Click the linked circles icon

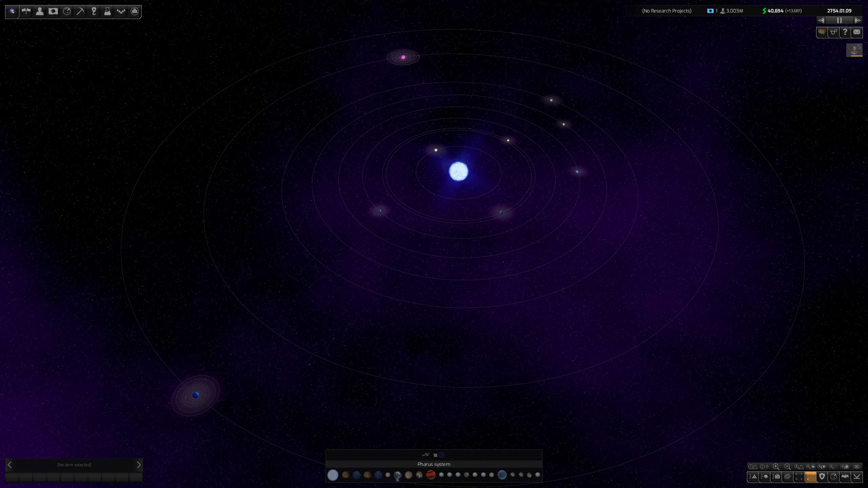pyautogui.click(x=833, y=32)
